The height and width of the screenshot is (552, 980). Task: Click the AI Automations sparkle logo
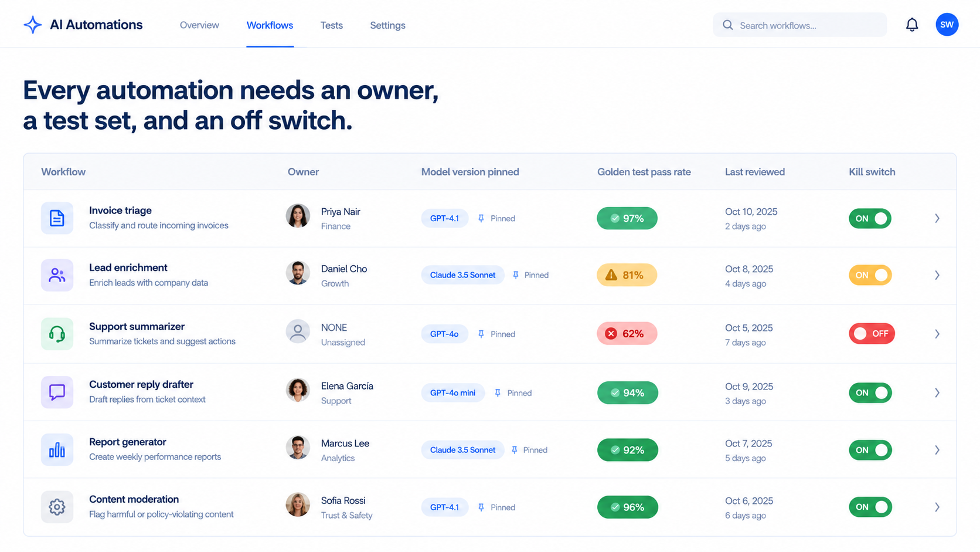pos(33,25)
